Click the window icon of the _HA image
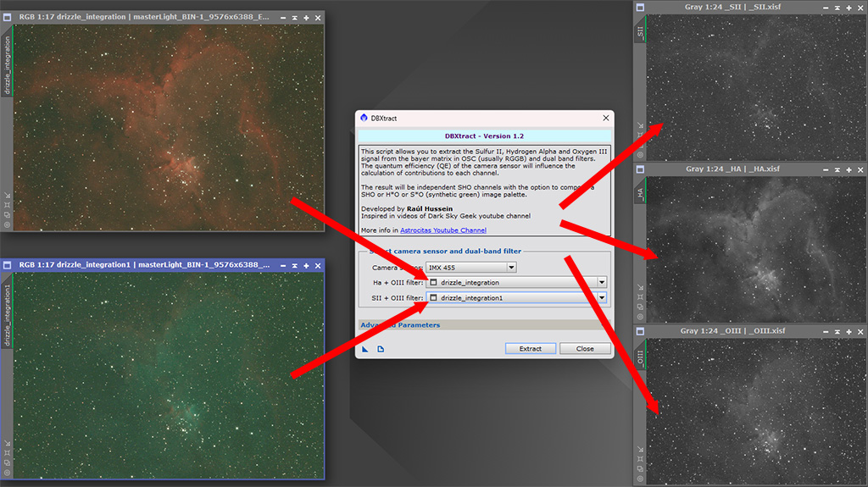868x487 pixels. coord(641,169)
